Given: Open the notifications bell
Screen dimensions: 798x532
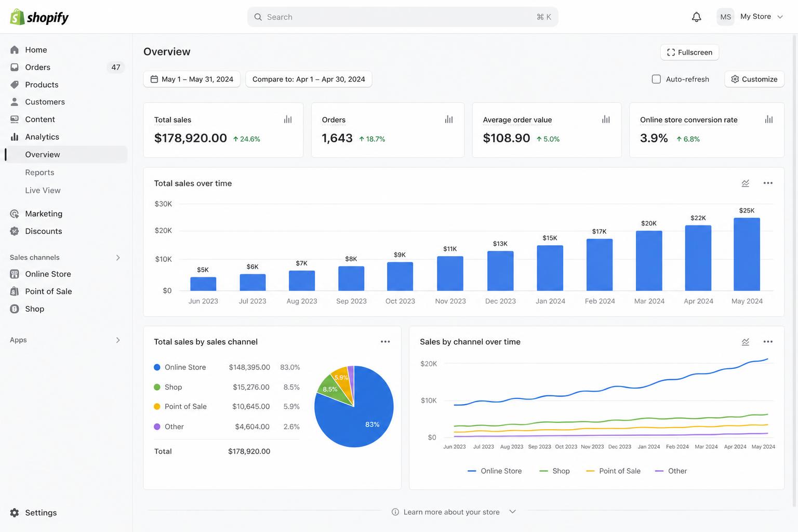Looking at the screenshot, I should click(x=696, y=17).
